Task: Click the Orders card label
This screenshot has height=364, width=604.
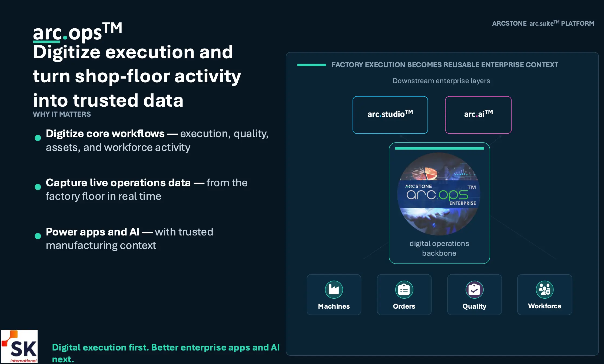Action: [x=404, y=306]
